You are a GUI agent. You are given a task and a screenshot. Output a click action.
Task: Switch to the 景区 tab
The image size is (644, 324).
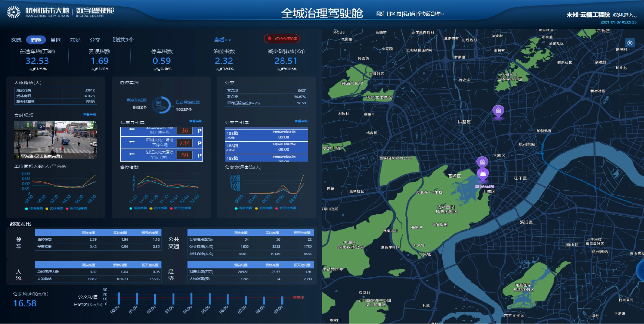click(56, 40)
